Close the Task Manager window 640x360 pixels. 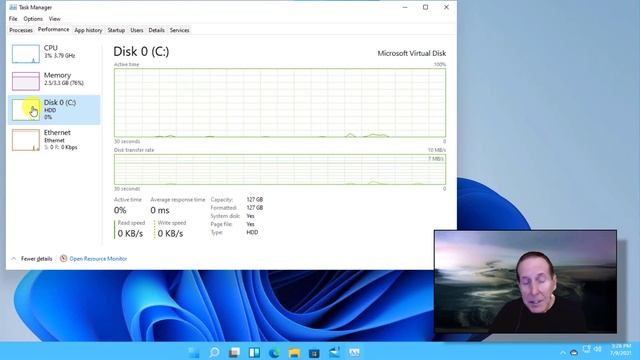tap(446, 7)
